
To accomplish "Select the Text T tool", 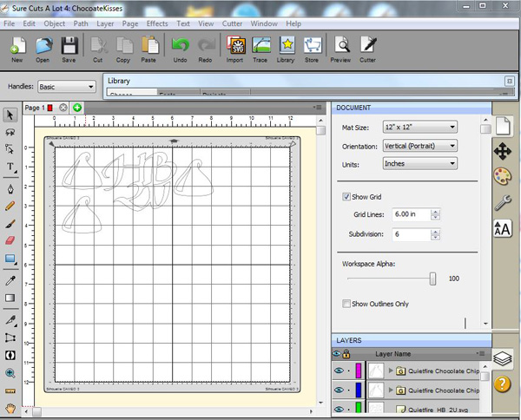I will tap(10, 167).
